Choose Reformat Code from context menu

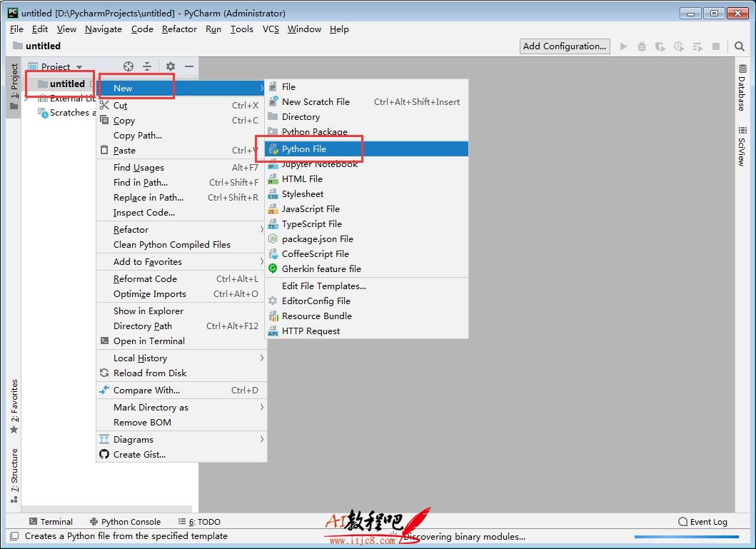(181, 278)
